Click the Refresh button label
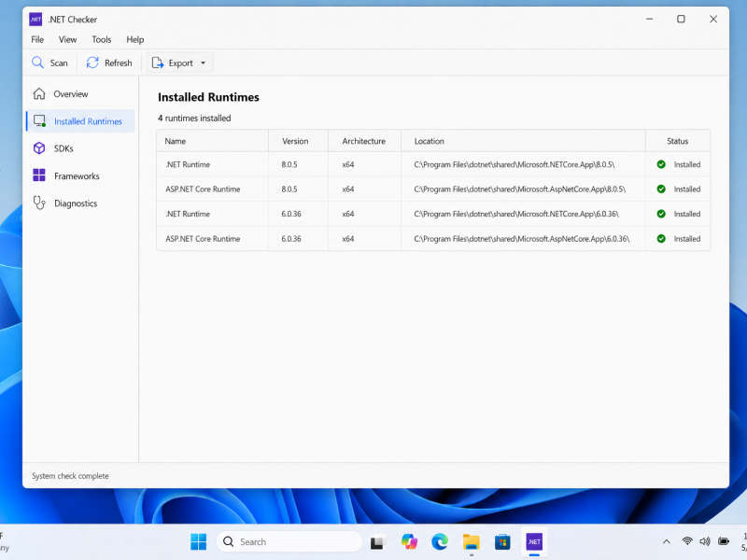The height and width of the screenshot is (560, 747). click(x=119, y=63)
